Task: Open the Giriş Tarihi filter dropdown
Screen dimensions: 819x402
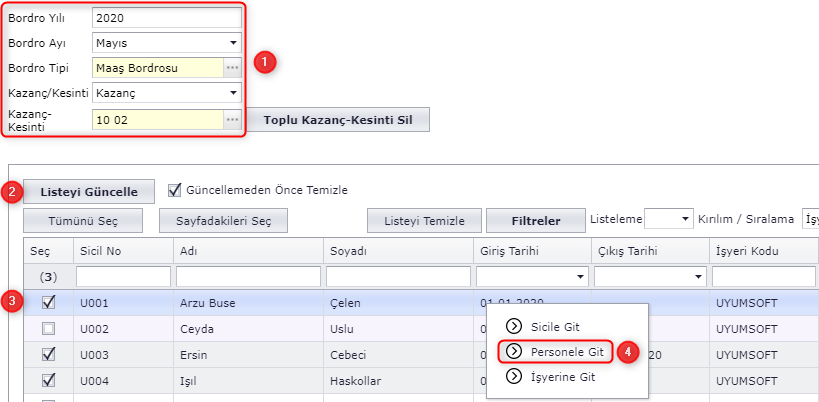Action: coord(581,276)
